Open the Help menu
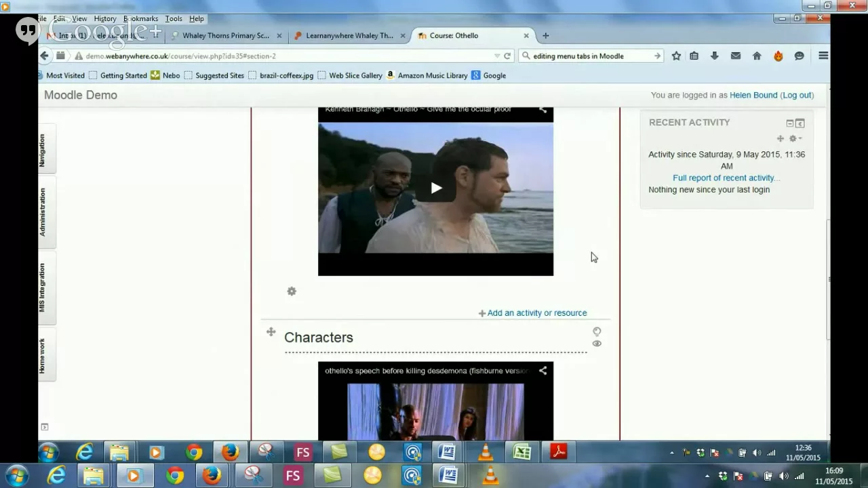The image size is (868, 488). [x=197, y=19]
